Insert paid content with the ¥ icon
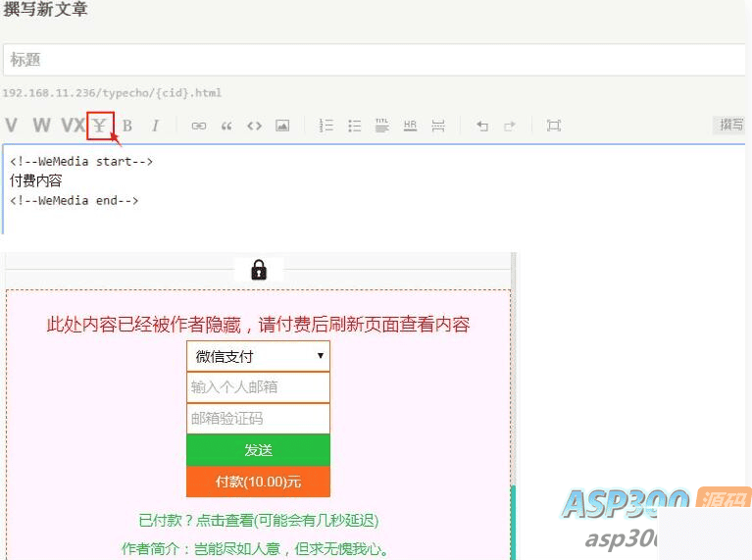Viewport: 752px width, 560px height. click(100, 126)
